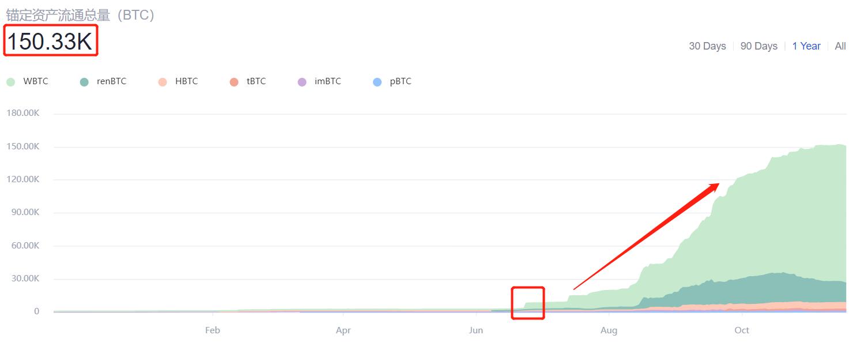868x350 pixels.
Task: Switch to the 30 Days range
Action: tap(707, 46)
